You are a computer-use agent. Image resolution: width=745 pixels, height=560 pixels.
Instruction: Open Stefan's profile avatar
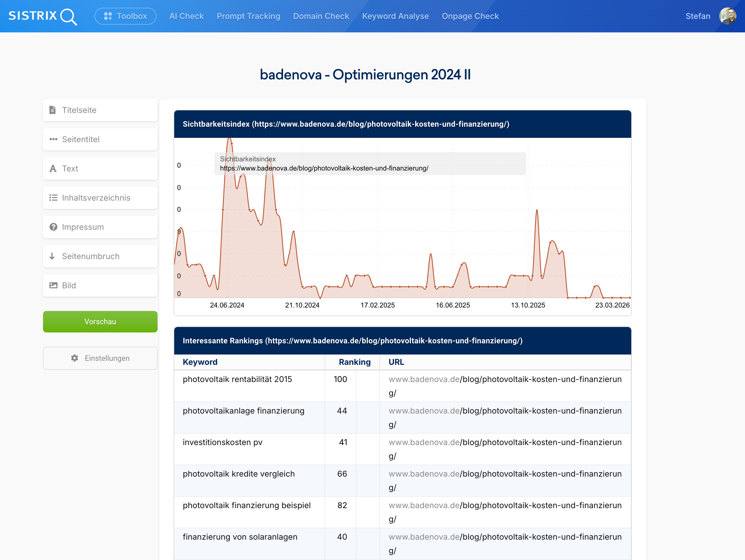728,16
